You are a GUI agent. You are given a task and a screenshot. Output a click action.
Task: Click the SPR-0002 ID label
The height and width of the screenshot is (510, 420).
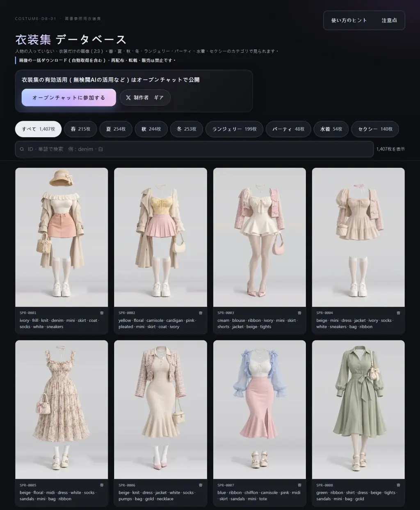(x=127, y=313)
